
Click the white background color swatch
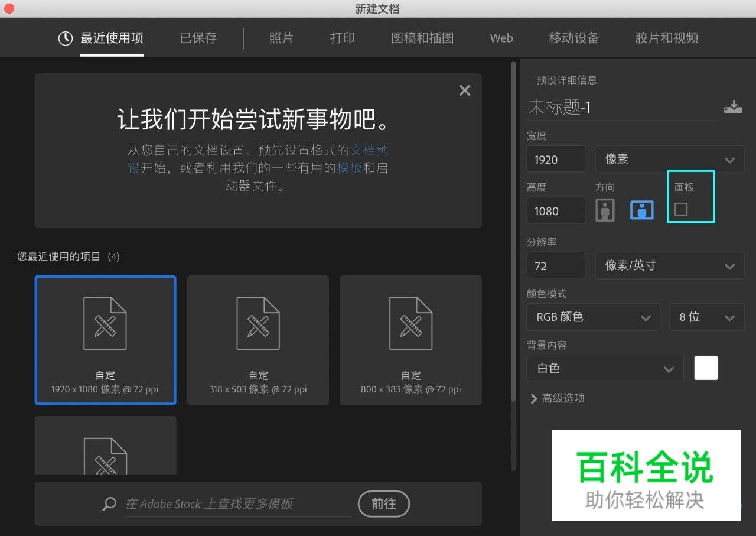(706, 368)
